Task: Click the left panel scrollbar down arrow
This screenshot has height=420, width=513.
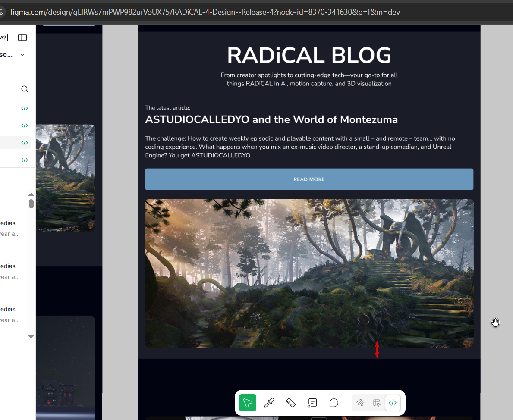Action: coord(31,337)
